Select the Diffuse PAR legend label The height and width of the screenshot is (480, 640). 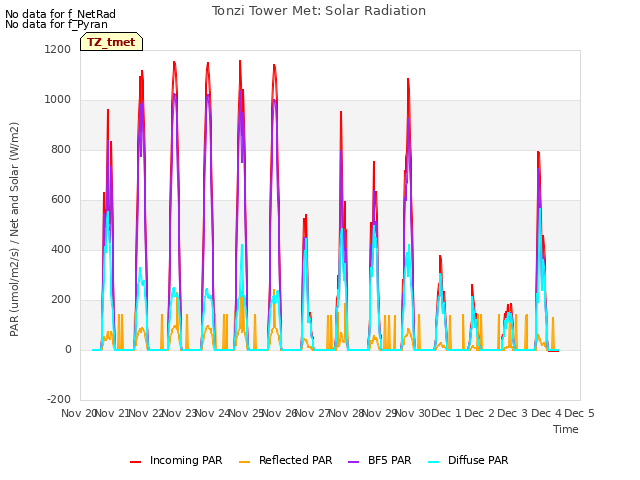click(x=478, y=460)
